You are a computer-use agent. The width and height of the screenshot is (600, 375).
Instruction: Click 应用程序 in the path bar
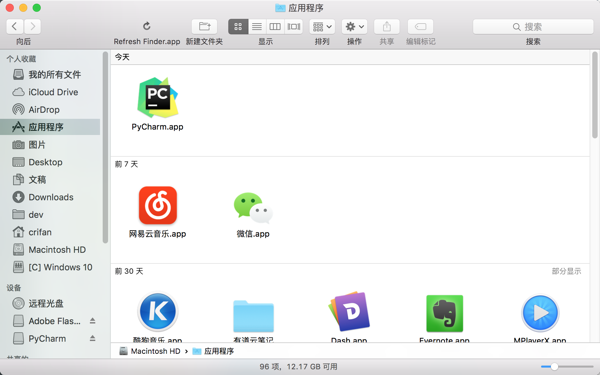pyautogui.click(x=213, y=351)
